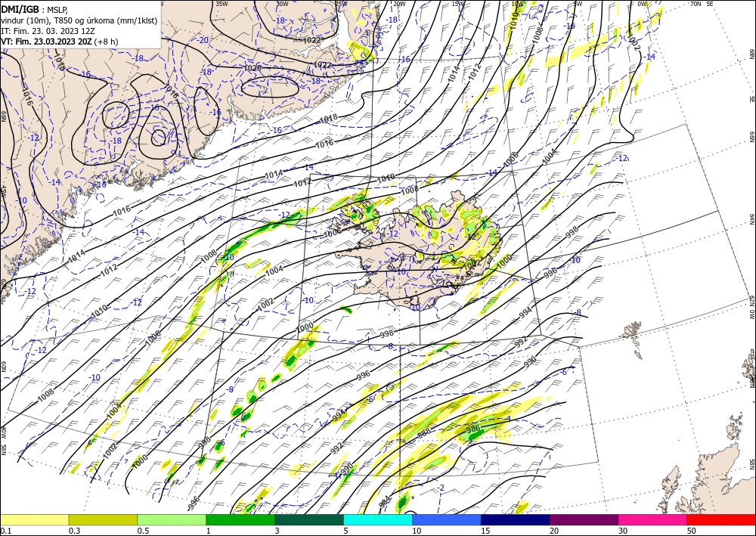Pick the cyan 5–10 mm legend swatch
Screen dimensions: 756x536
click(378, 520)
